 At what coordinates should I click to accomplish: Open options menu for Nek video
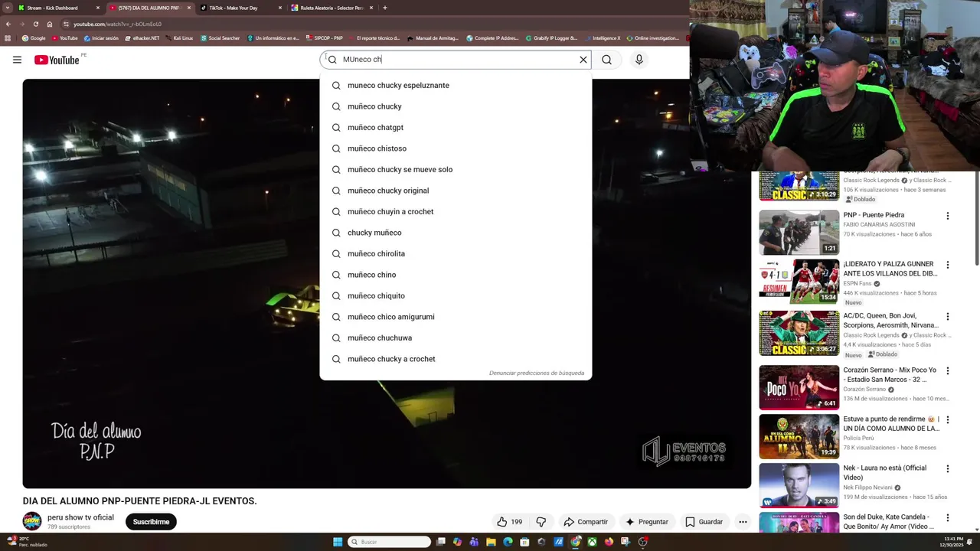click(x=947, y=468)
